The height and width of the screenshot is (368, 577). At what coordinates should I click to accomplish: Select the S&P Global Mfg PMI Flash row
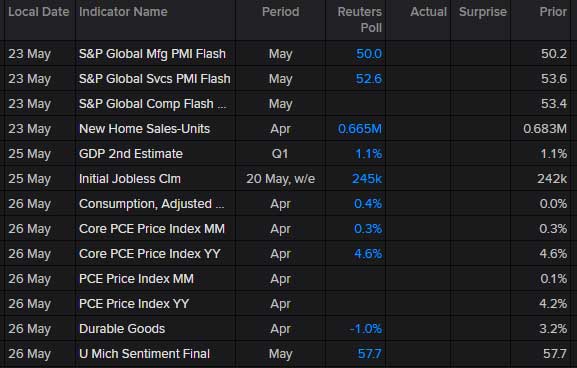tap(287, 54)
